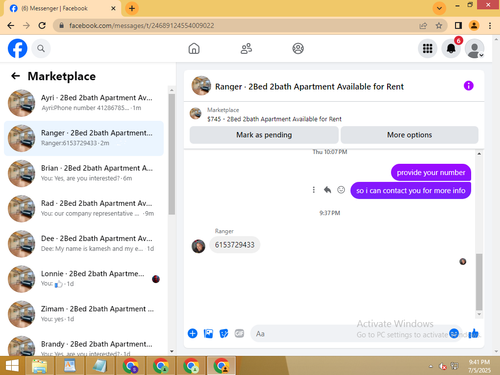Click chat scrollbar down arrow
Viewport: 500px width, 375px height.
click(x=479, y=314)
